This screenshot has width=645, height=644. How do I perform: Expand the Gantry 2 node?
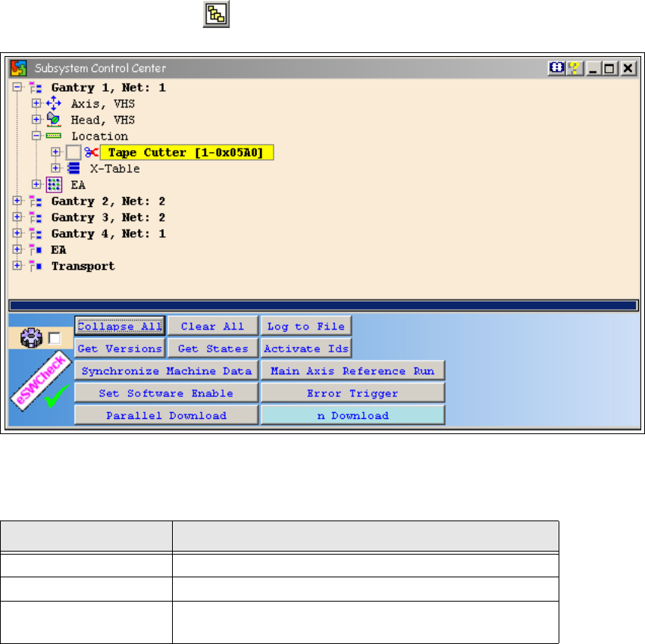pos(17,201)
